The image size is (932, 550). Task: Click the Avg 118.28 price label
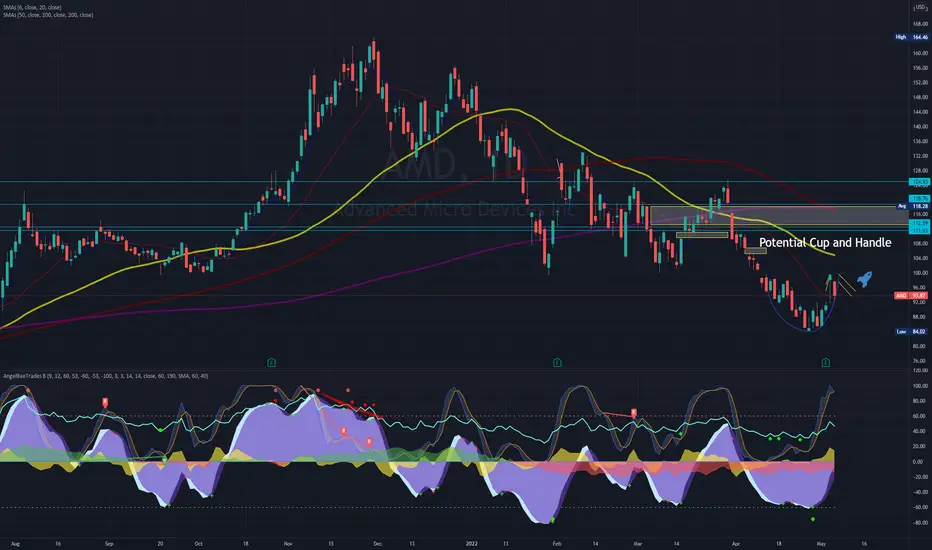[x=912, y=206]
